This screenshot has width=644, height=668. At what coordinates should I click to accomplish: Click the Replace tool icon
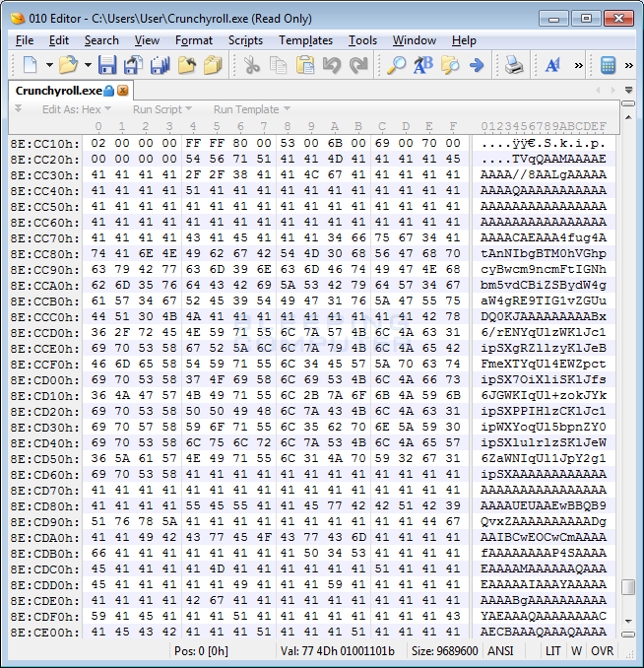[423, 65]
